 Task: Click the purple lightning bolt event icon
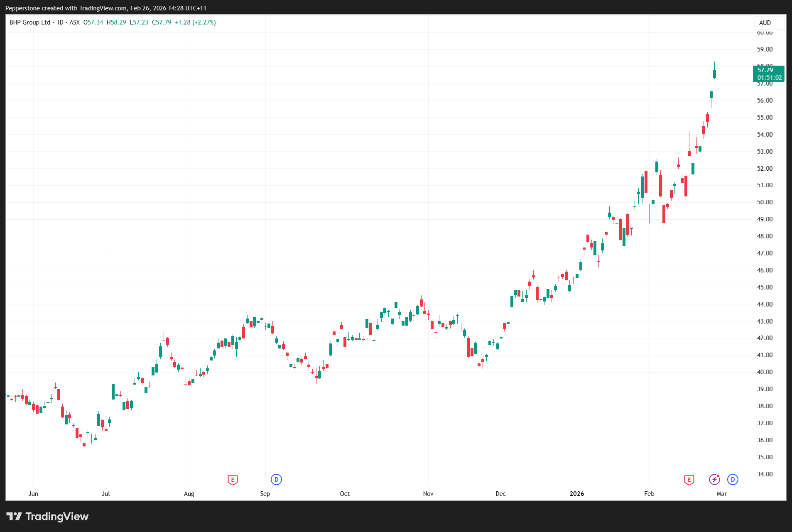714,480
